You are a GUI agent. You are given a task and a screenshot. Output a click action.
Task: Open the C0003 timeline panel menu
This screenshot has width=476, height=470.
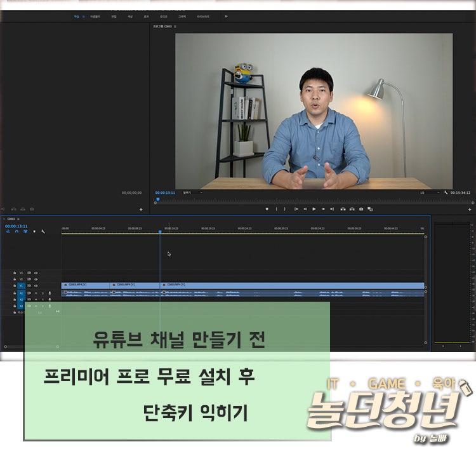18,218
